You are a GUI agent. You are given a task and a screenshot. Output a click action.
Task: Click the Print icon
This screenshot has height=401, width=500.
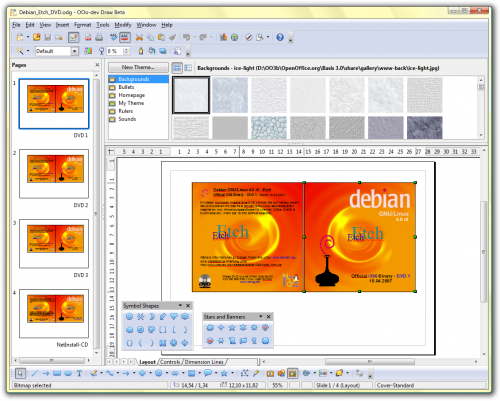tap(99, 37)
